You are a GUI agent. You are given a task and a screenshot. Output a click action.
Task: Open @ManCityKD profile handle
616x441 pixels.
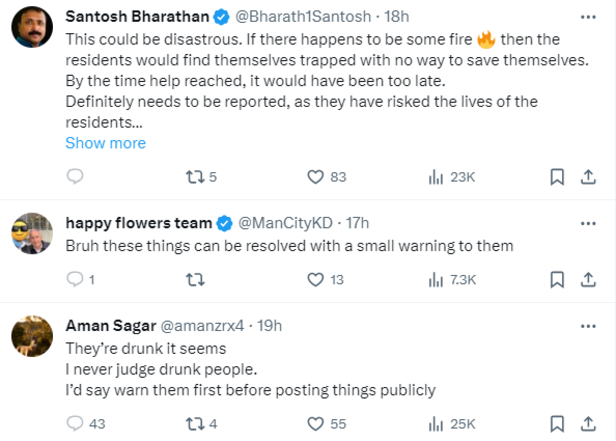pyautogui.click(x=289, y=222)
